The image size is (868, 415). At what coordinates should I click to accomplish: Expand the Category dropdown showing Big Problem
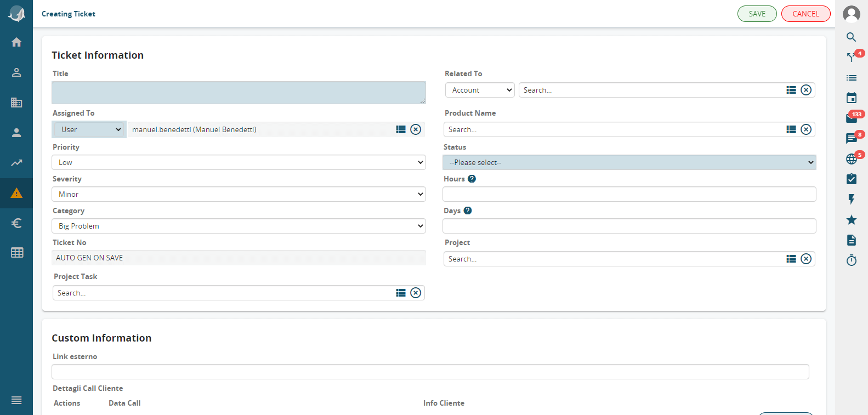coord(239,226)
